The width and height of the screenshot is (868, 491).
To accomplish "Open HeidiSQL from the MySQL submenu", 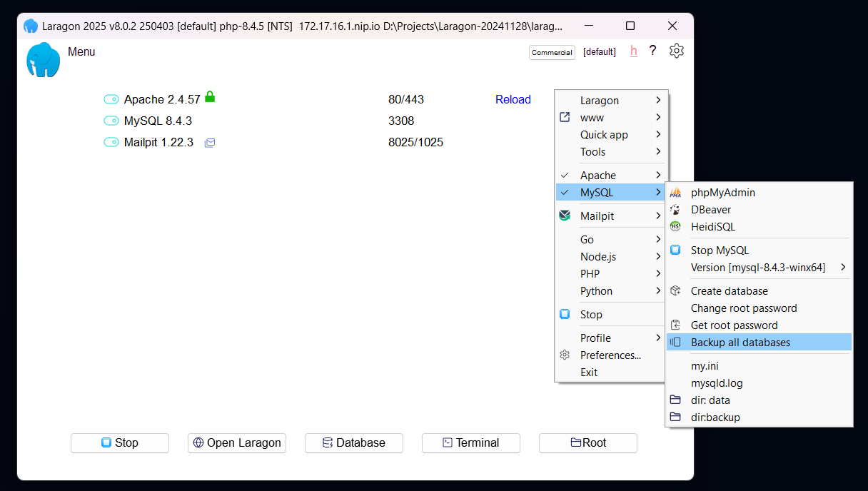I will click(712, 227).
